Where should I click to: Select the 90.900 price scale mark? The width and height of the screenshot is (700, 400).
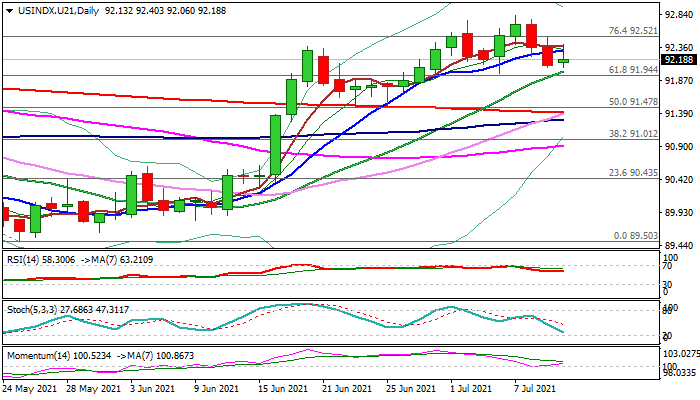[x=678, y=147]
